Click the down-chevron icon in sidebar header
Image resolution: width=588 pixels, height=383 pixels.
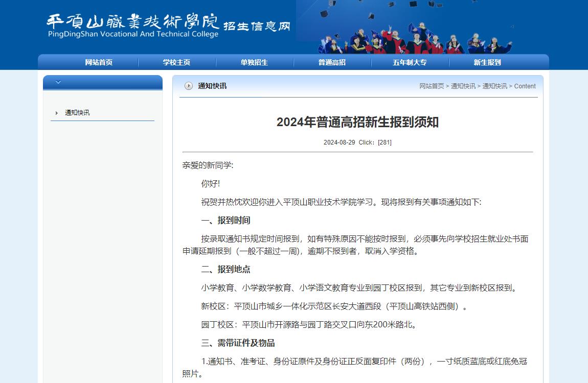tap(58, 82)
